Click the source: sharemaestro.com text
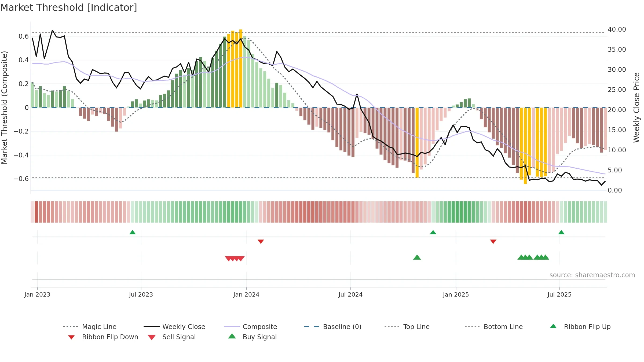This screenshot has height=362, width=644. point(592,275)
